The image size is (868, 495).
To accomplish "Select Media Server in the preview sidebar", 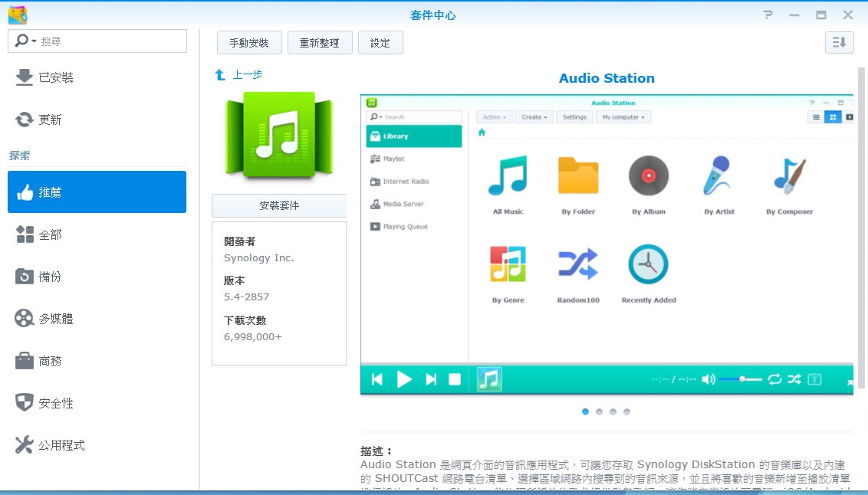I will coord(414,204).
